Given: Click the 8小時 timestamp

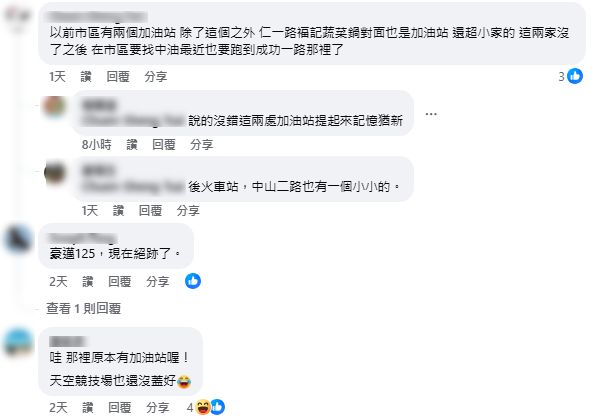Looking at the screenshot, I should tap(97, 145).
